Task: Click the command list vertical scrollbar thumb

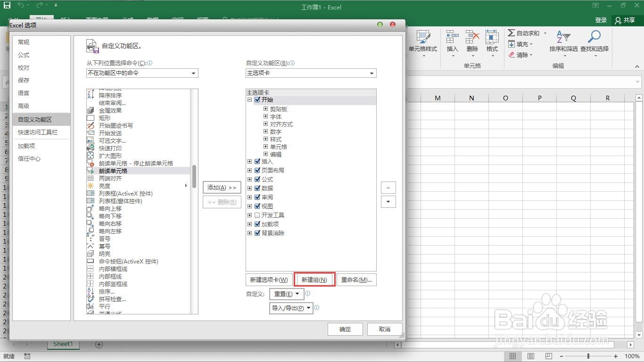Action: pos(194,176)
